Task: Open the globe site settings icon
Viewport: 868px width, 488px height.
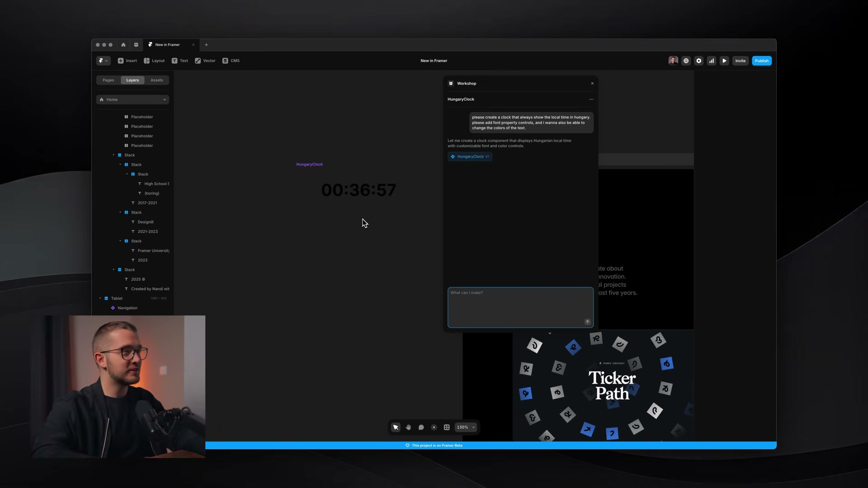Action: 686,61
